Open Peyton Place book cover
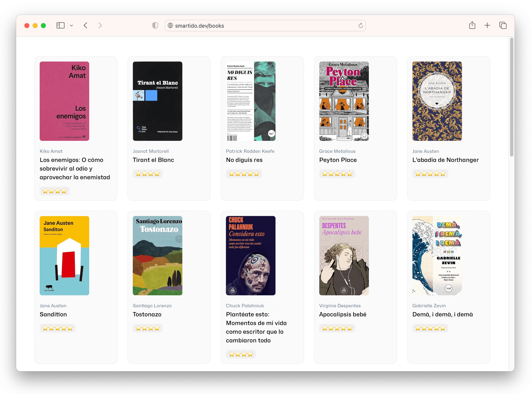The height and width of the screenshot is (394, 532). pyautogui.click(x=344, y=101)
